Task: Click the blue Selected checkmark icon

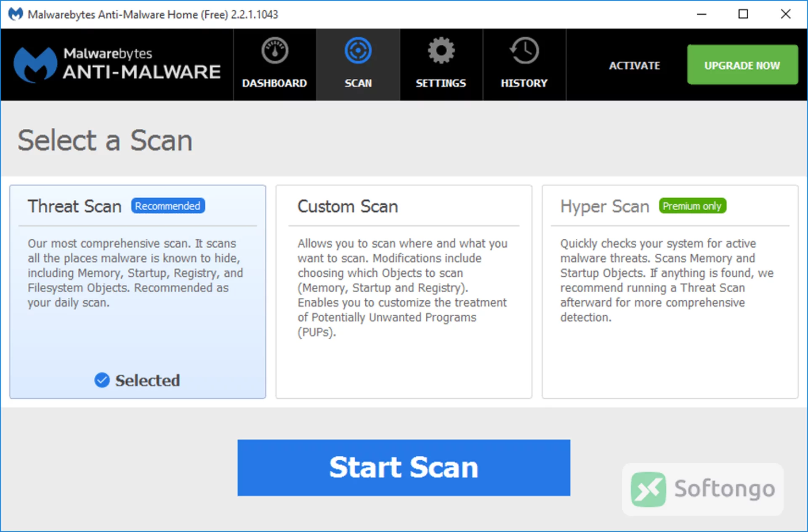Action: (x=102, y=380)
